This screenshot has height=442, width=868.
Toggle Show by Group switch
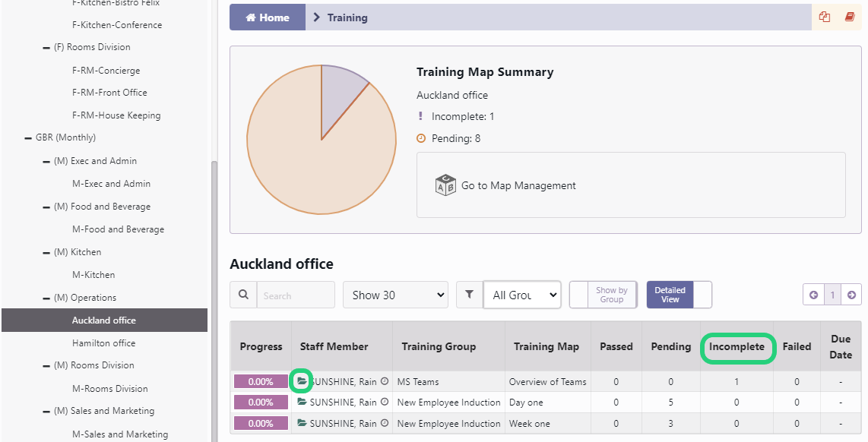(603, 295)
